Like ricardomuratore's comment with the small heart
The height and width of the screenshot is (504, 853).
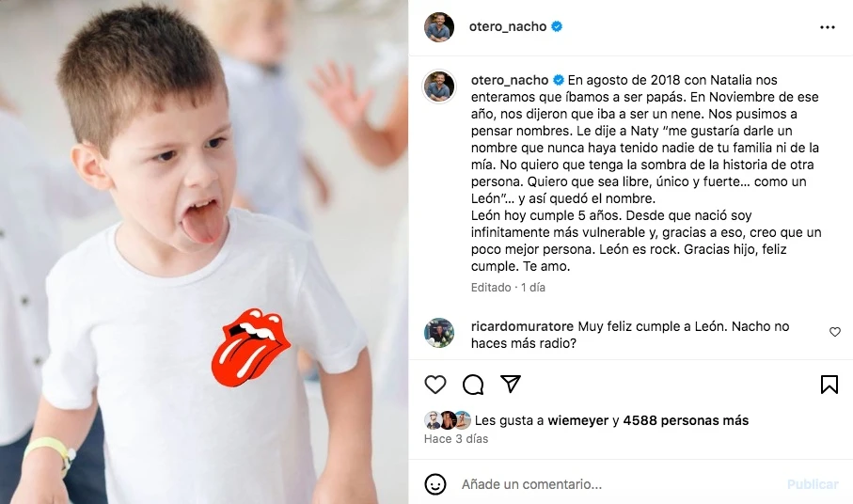834,332
